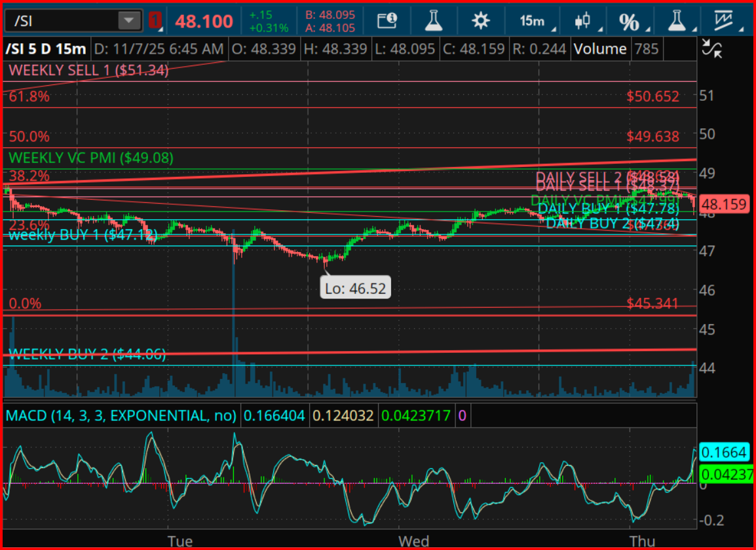
Task: Open the drawing patterns icon far right
Action: pyautogui.click(x=724, y=20)
